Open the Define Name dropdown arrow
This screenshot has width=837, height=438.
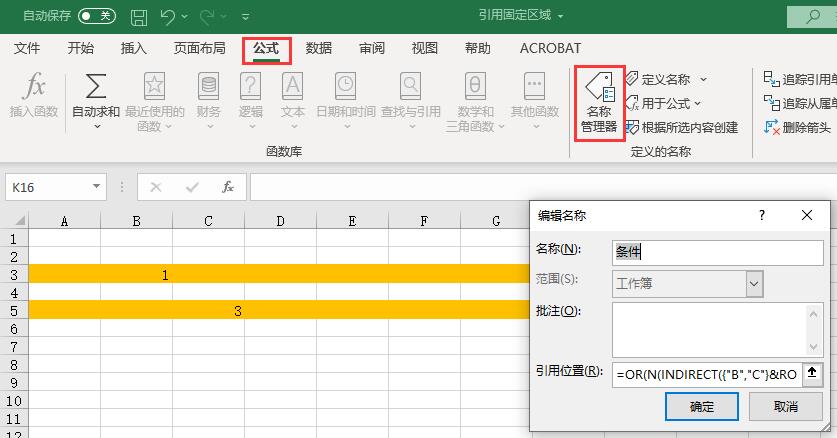click(703, 79)
